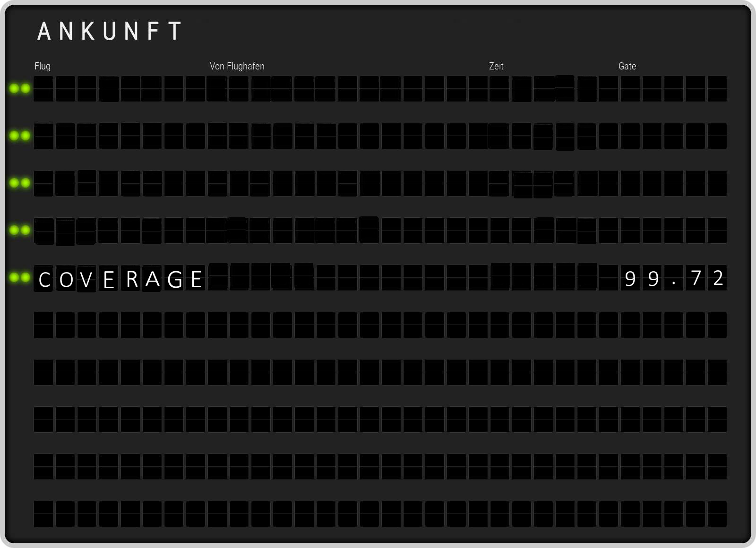The image size is (756, 548).
Task: Click the decimal point flap in 99.72
Action: [674, 278]
